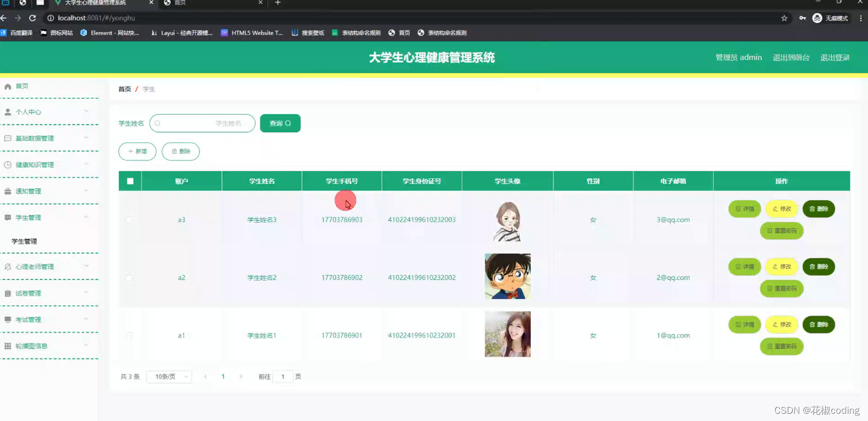Image resolution: width=868 pixels, height=421 pixels.
Task: Click the magnifier icon inside 查询 button
Action: pos(288,123)
